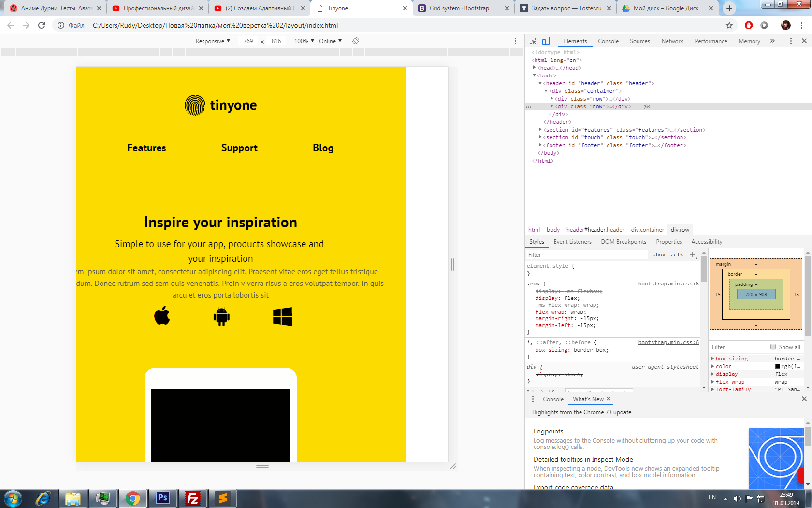Image resolution: width=812 pixels, height=508 pixels.
Task: Open the device toolbar more options menu
Action: tap(515, 41)
